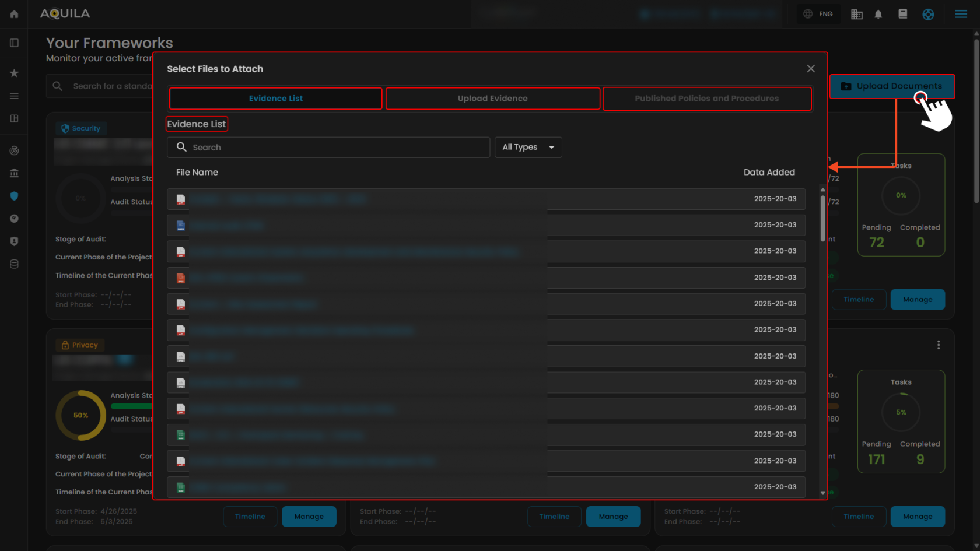980x551 pixels.
Task: Open the Published Policies and Procedures tab
Action: (706, 98)
